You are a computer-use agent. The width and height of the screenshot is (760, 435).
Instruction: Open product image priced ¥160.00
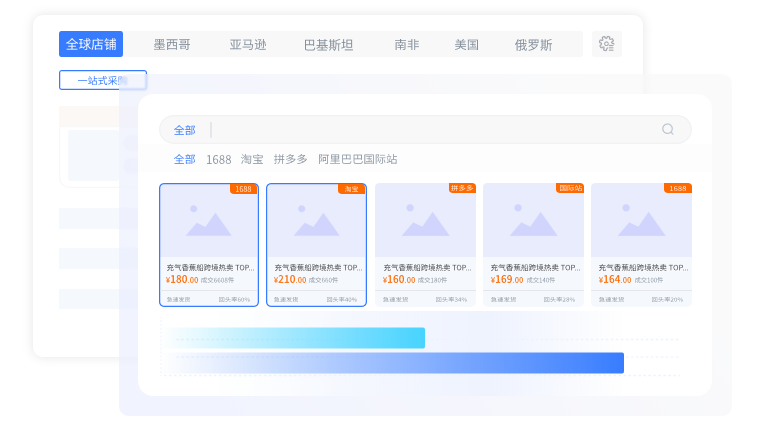point(426,220)
